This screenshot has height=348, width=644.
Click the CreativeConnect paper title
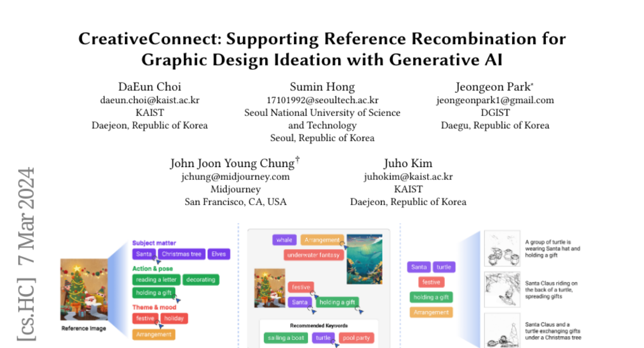322,49
